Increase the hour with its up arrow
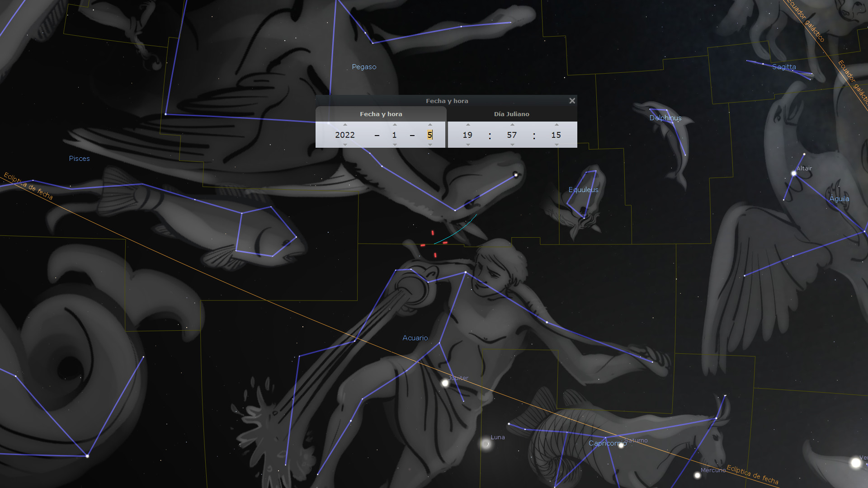Viewport: 868px width, 488px height. 468,125
